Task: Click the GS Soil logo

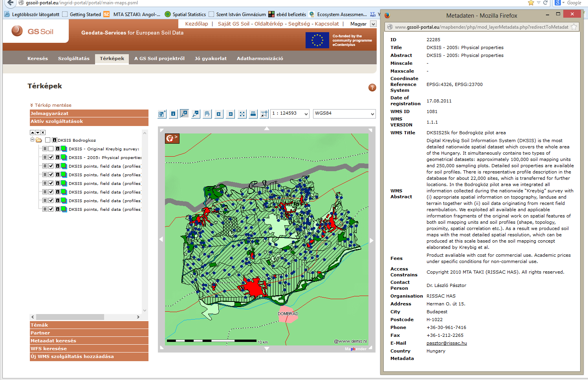Action: (33, 31)
